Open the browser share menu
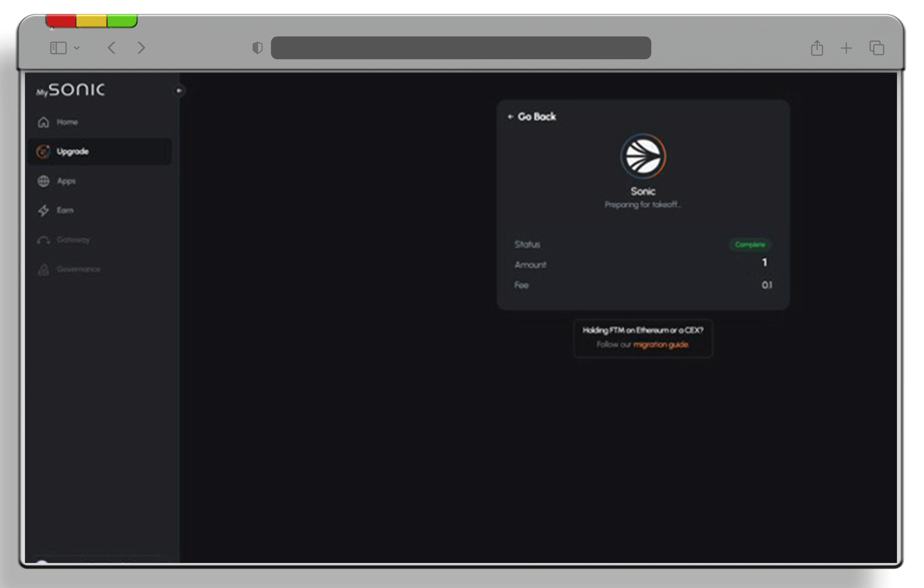Screen dimensions: 924x588 click(817, 48)
